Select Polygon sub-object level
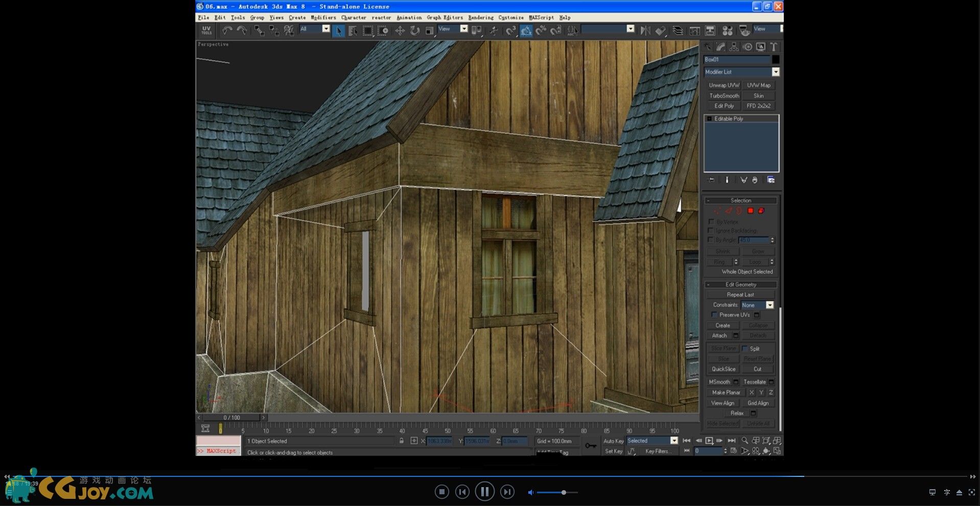Image resolution: width=980 pixels, height=506 pixels. coord(751,211)
